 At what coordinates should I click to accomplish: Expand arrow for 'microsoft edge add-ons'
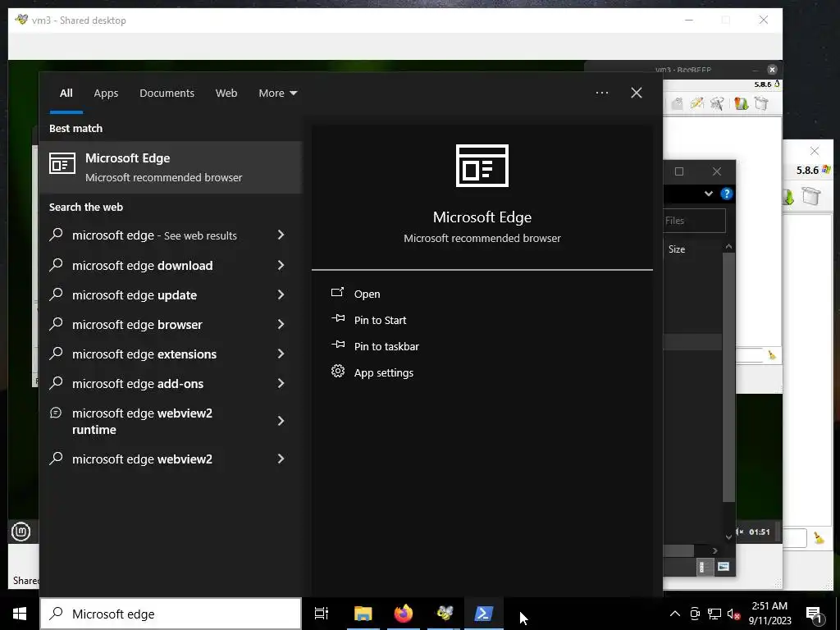[x=281, y=383]
